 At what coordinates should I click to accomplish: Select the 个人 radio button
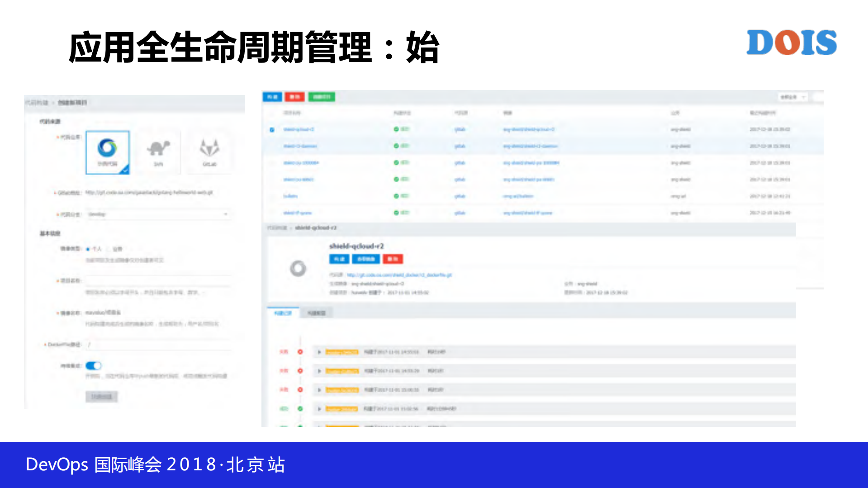point(88,248)
